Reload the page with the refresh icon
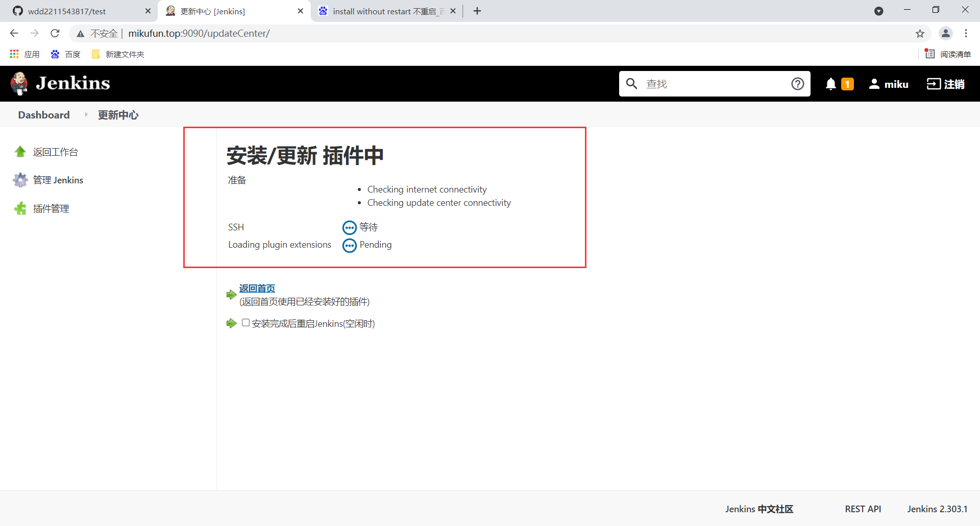This screenshot has height=526, width=980. (55, 33)
